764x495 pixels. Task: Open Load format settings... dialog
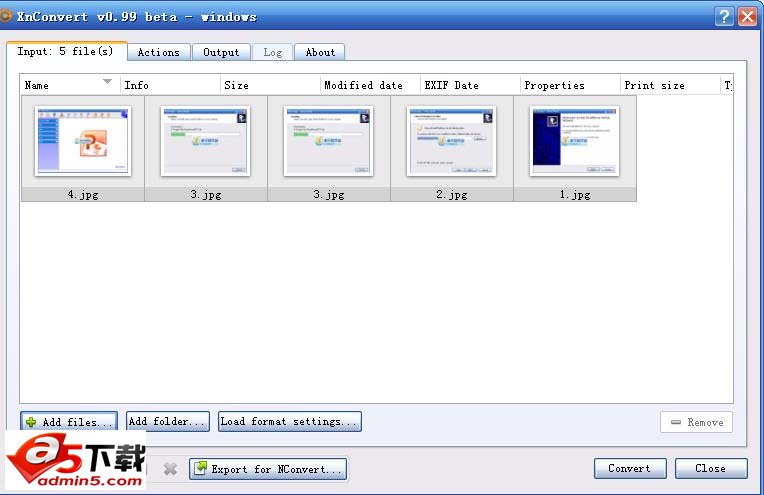[289, 422]
